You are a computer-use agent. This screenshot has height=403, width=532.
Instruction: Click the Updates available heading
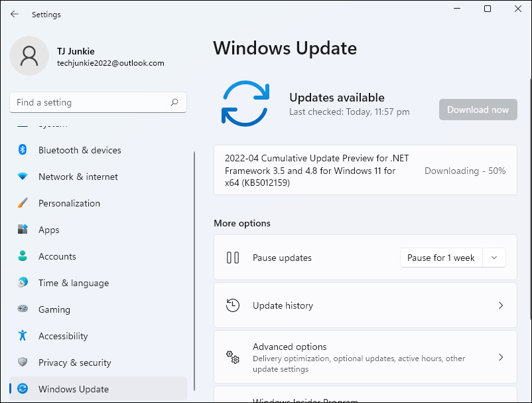(x=336, y=98)
